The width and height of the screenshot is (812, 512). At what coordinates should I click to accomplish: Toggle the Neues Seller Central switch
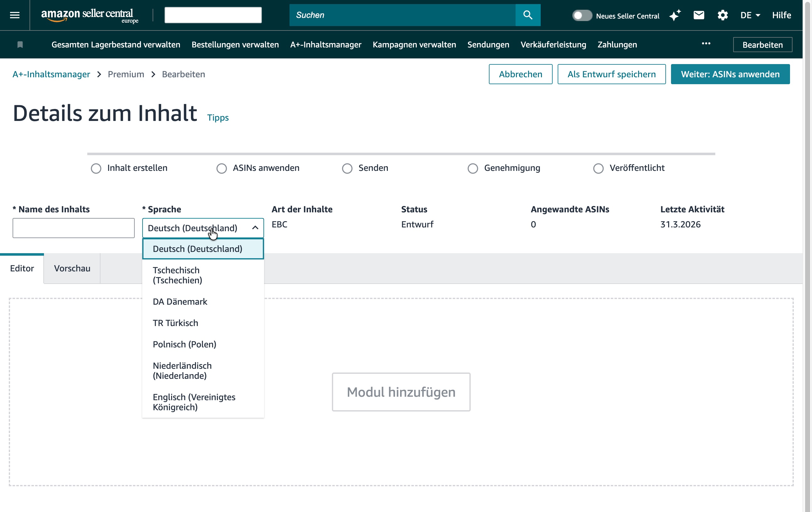tap(582, 15)
